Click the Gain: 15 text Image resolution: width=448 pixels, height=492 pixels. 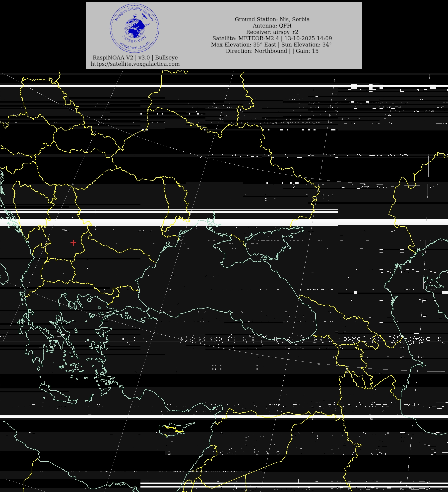tap(307, 51)
